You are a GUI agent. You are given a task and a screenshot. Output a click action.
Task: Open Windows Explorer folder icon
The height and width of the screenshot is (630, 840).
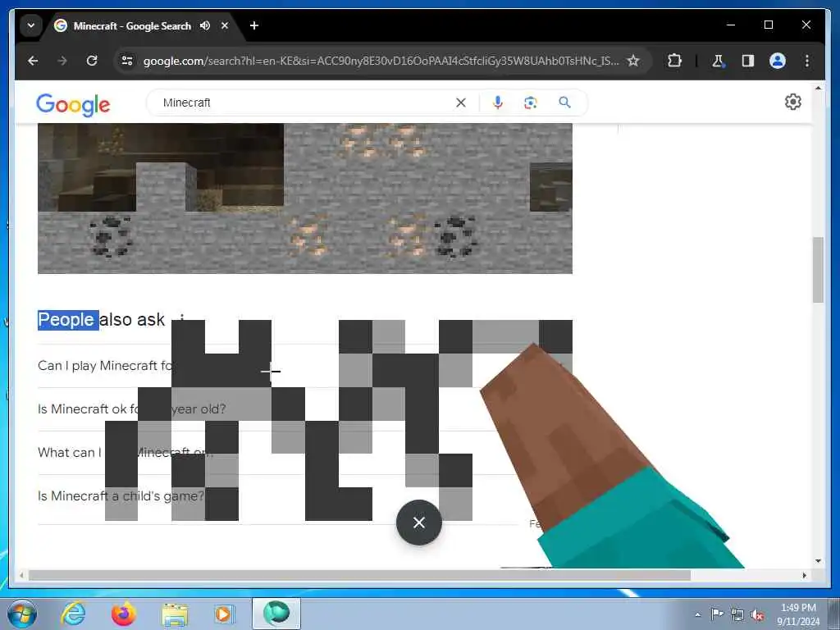click(175, 614)
